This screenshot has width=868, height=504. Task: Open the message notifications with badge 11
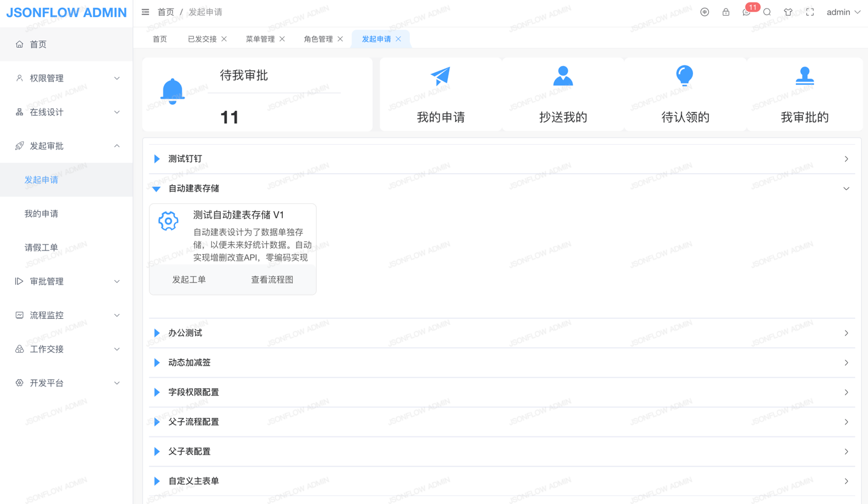(x=746, y=12)
